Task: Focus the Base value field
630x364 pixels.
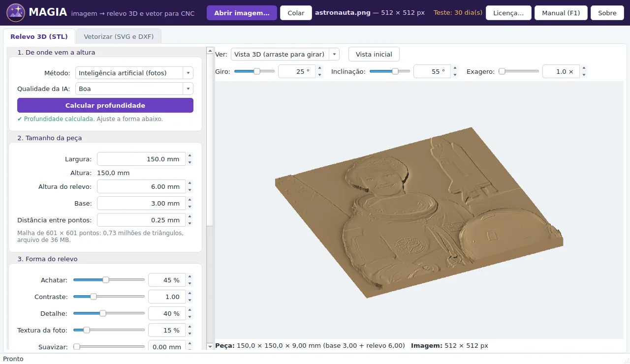Action: (x=141, y=203)
